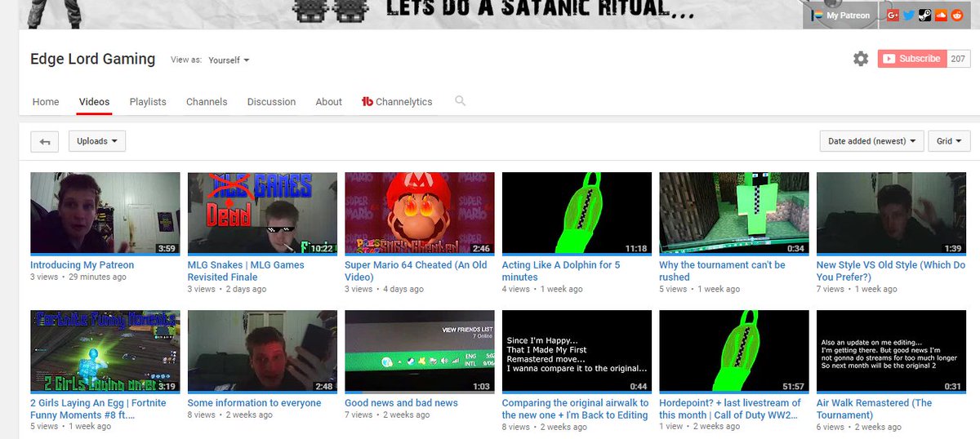
Task: Open 'Acting Like A Dolphin for 5 minutes' title
Action: click(561, 271)
